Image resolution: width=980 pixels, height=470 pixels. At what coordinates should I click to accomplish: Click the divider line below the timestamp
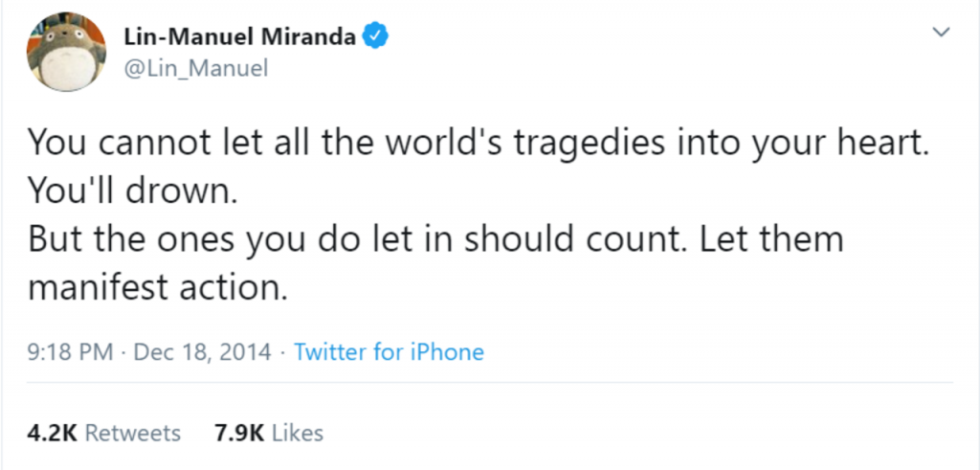click(x=490, y=383)
